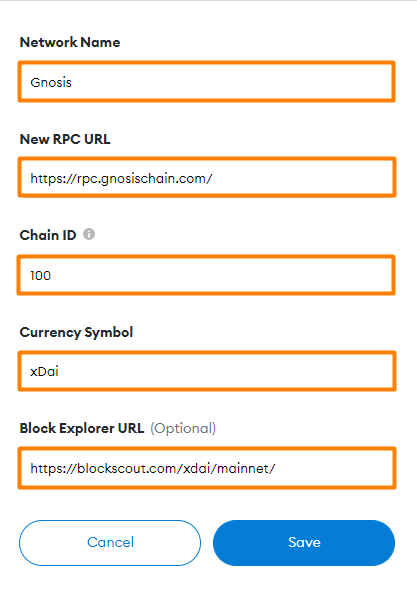Focus the New RPC URL input field
Image resolution: width=417 pixels, height=597 pixels.
[207, 177]
